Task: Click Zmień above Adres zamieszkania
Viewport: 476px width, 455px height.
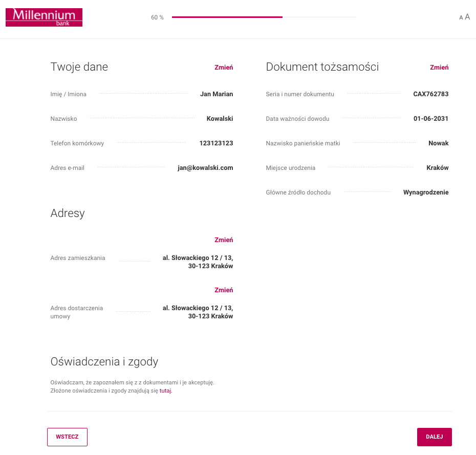Action: [x=224, y=240]
